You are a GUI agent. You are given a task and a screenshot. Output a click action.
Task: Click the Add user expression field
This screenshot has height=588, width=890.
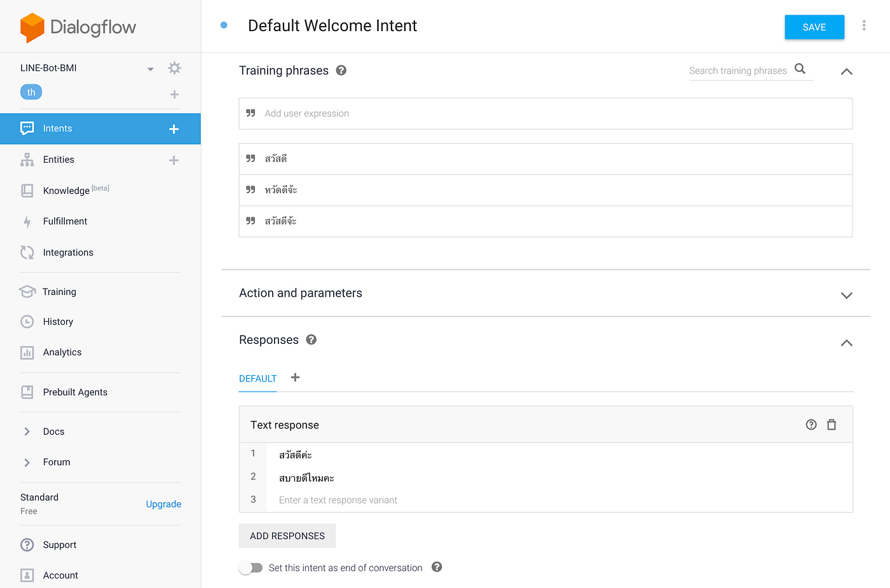pyautogui.click(x=445, y=113)
